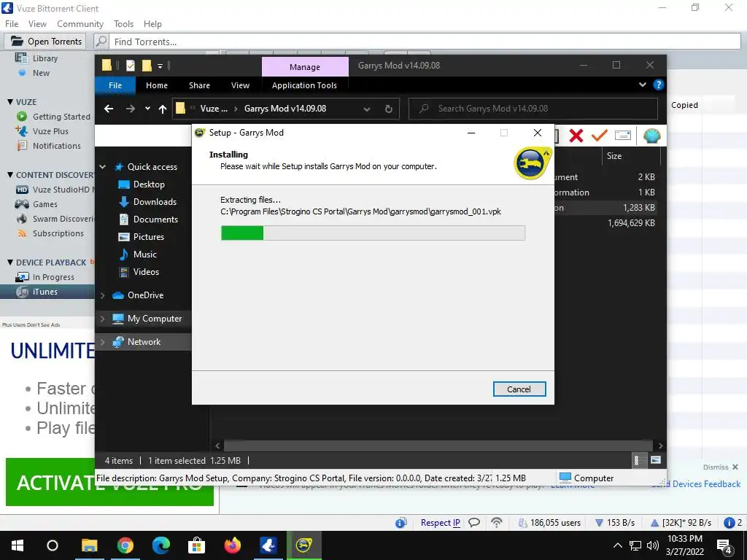This screenshot has height=560, width=747.
Task: Switch Explorer to large icons view
Action: point(656,460)
